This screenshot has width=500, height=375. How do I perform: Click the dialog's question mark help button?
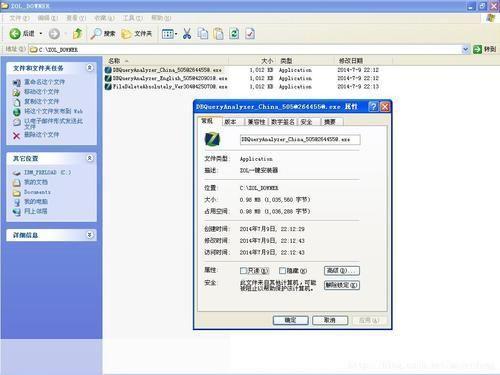pyautogui.click(x=373, y=106)
